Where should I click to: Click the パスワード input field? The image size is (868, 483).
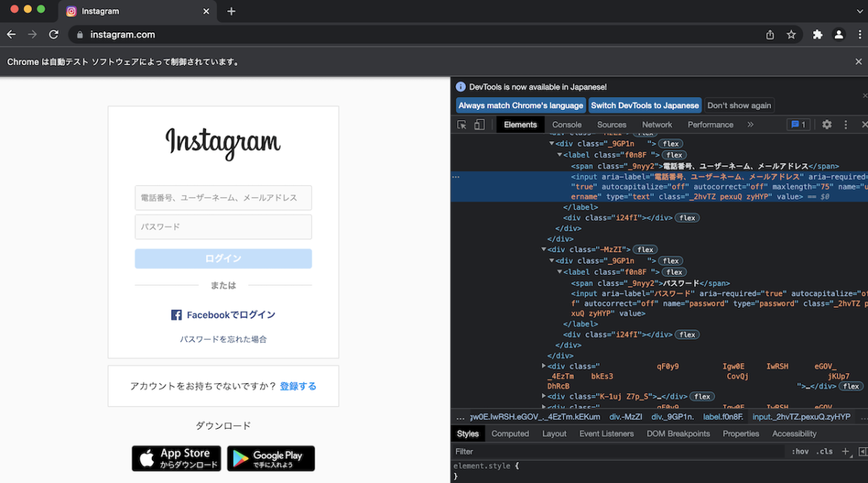(223, 226)
